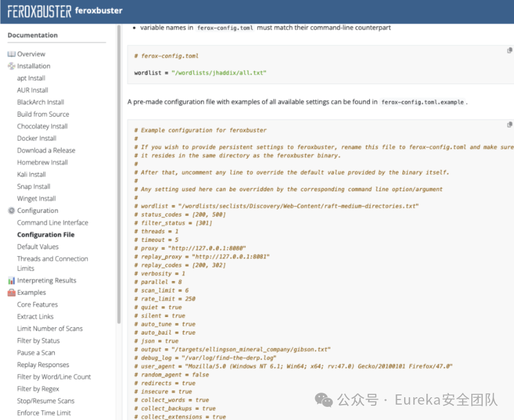514x420 pixels.
Task: Select Homebrew Install
Action: pyautogui.click(x=43, y=162)
